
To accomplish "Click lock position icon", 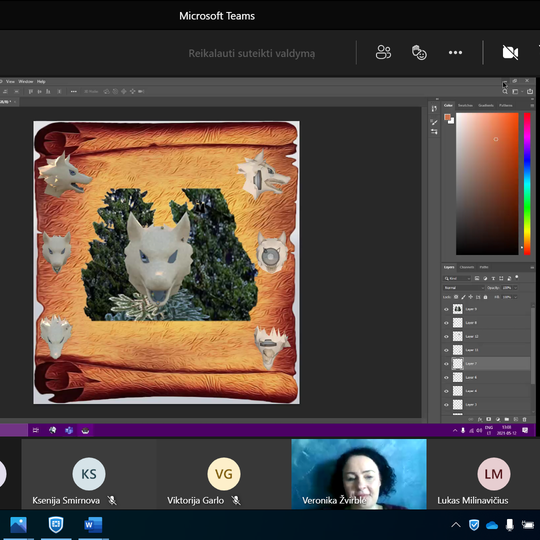I will [x=471, y=297].
